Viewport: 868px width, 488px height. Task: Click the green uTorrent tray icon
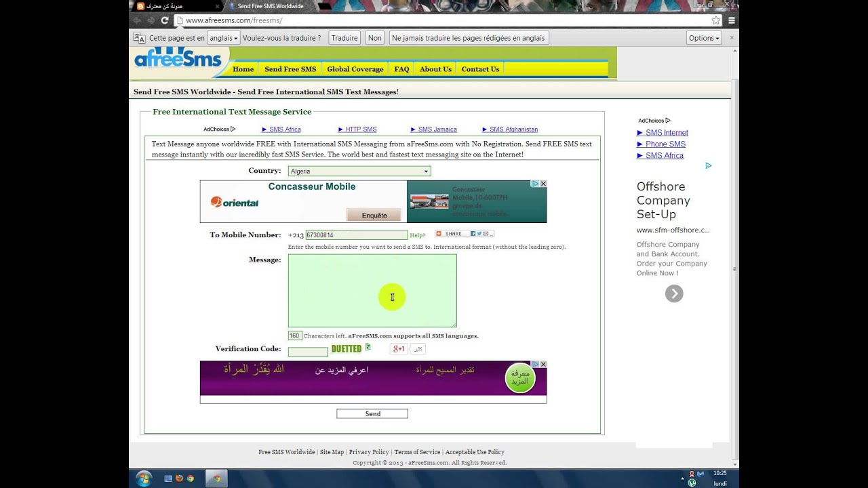(692, 483)
